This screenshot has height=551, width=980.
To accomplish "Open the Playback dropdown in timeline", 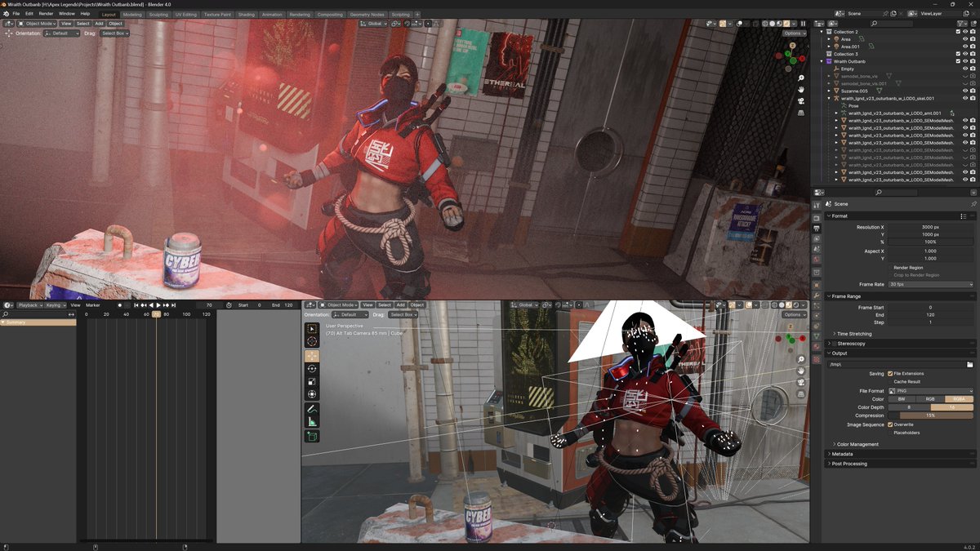I will [29, 304].
